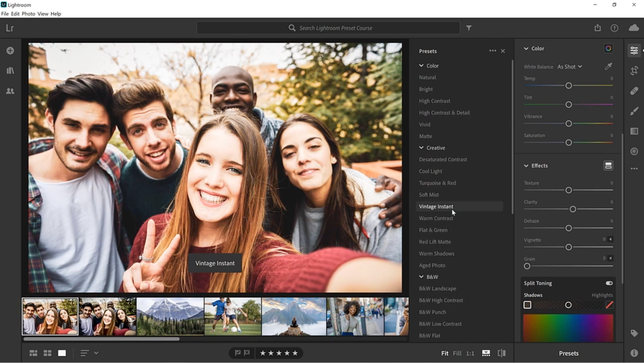Toggle the Split Toning switch off
Image resolution: width=644 pixels, height=363 pixels.
609,283
